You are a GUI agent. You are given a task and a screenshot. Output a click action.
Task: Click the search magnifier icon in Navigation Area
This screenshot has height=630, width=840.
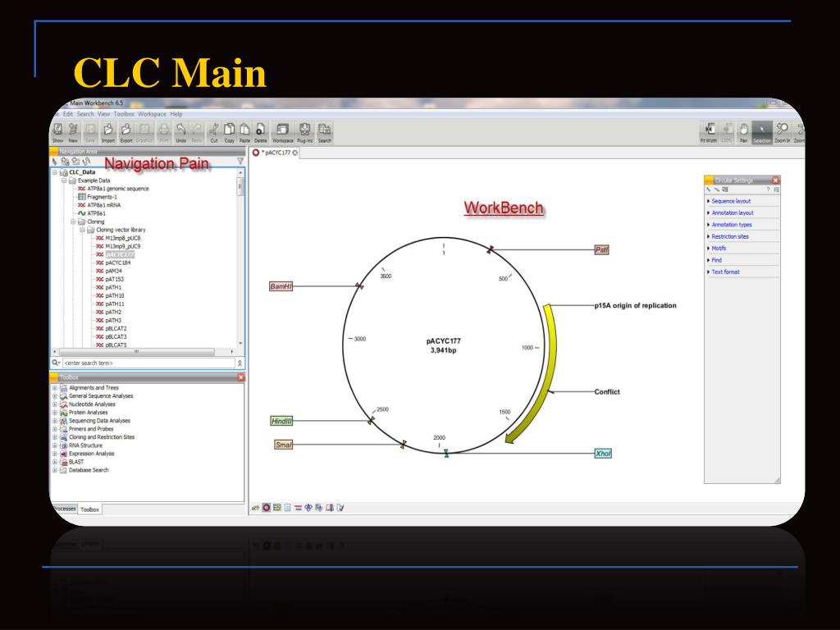(56, 363)
